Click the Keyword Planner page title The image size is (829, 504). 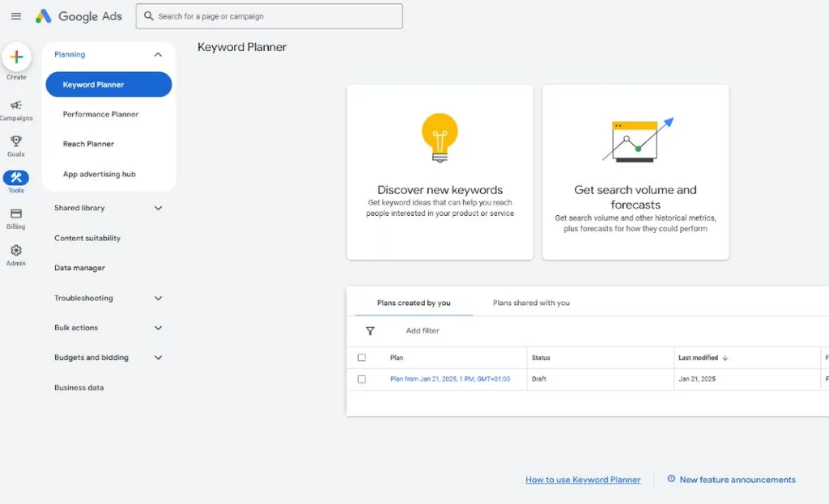[x=241, y=47]
